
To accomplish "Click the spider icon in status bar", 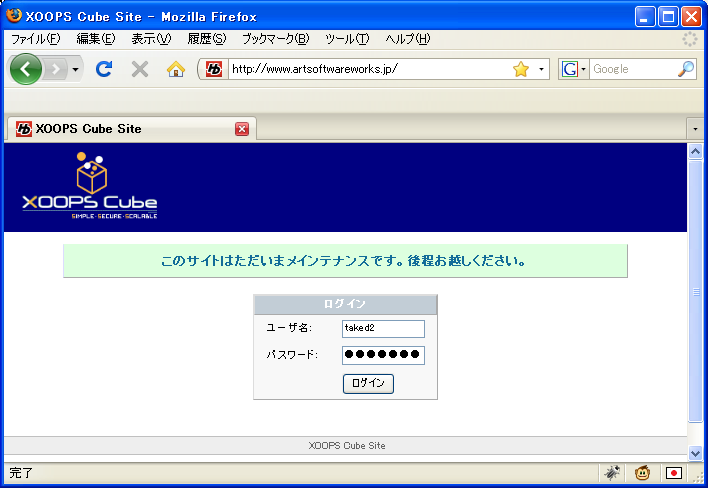I will (x=612, y=473).
